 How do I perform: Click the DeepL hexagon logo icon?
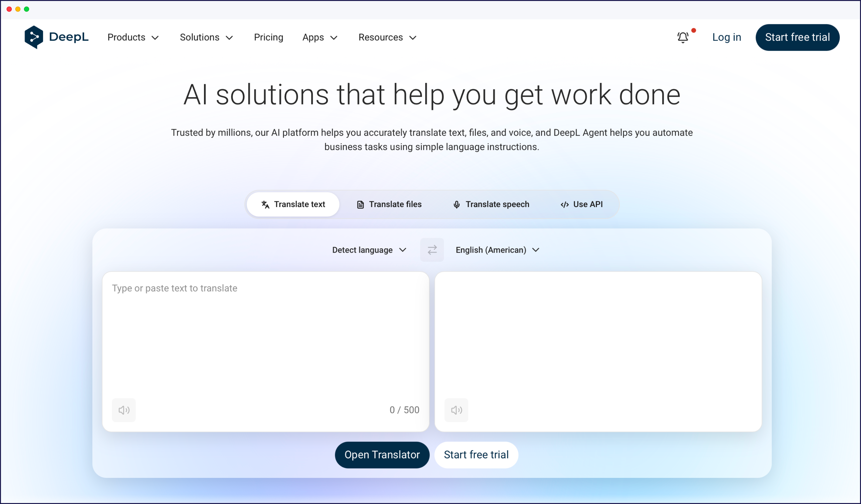pos(34,37)
